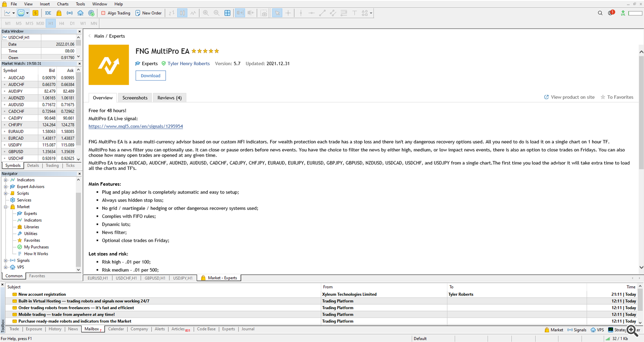Expand the Scripts tree node
The image size is (644, 342).
6,194
